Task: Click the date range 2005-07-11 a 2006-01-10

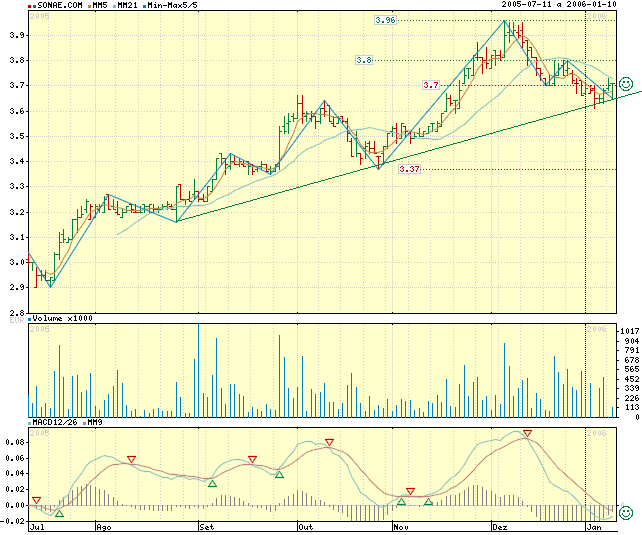Action: tap(559, 5)
